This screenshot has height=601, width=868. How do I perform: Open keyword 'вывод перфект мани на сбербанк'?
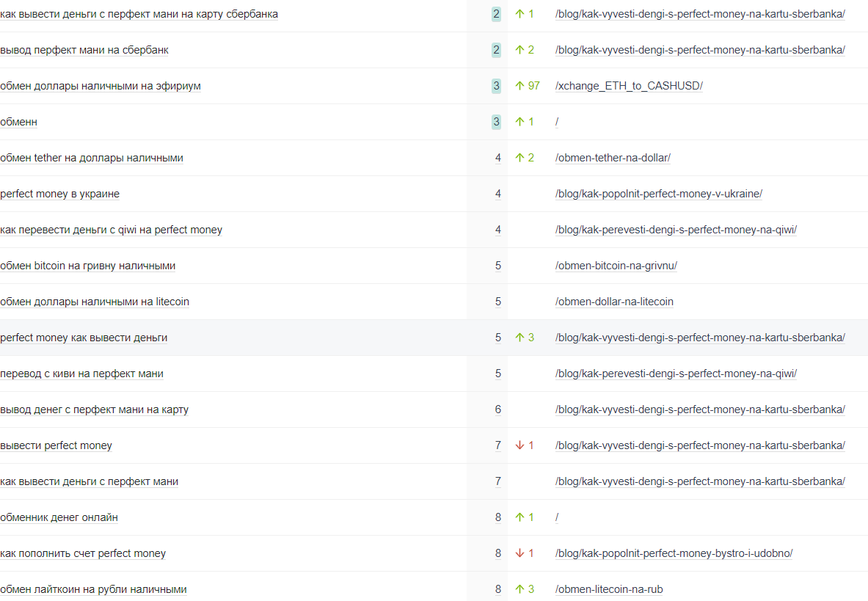pyautogui.click(x=84, y=50)
